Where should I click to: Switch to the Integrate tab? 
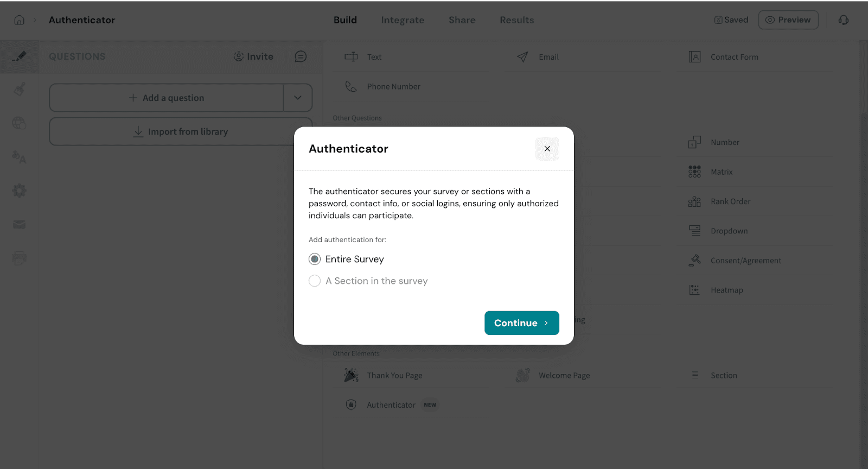(x=403, y=20)
